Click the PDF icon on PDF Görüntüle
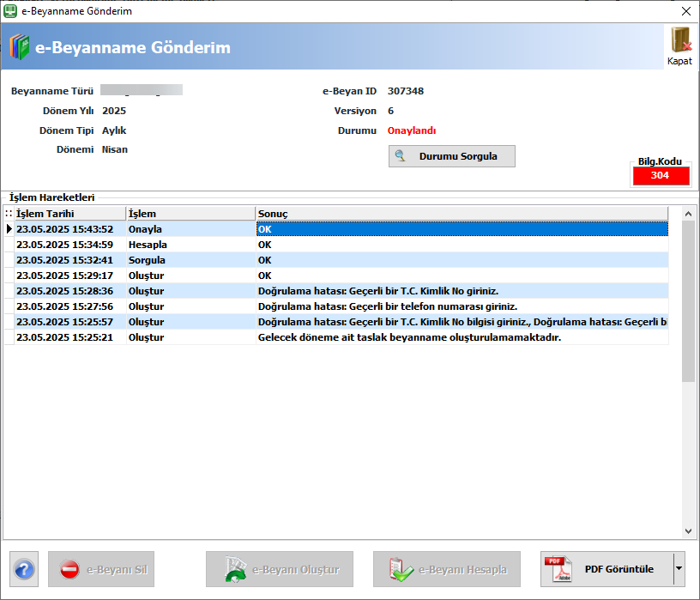The image size is (700, 600). click(x=558, y=569)
